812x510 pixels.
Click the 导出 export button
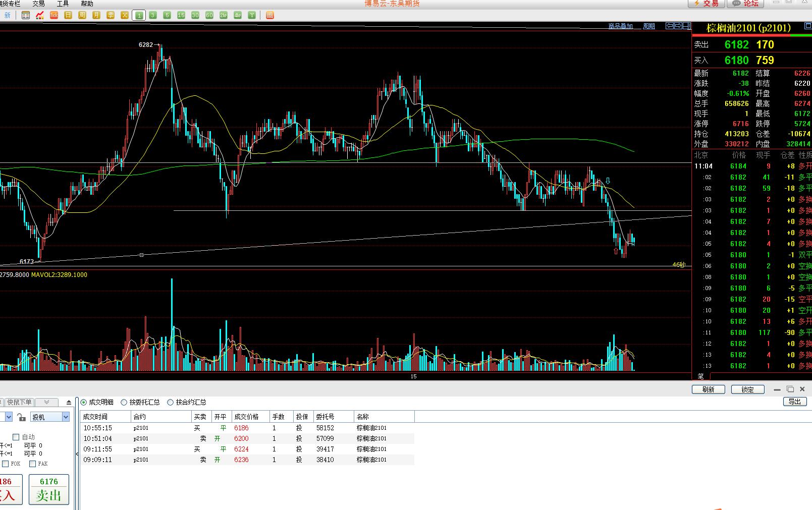click(795, 402)
